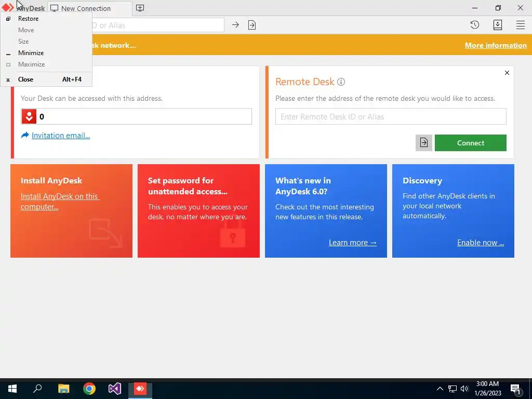This screenshot has height=399, width=532.
Task: Click the AnyDesk logo icon in title bar
Action: click(7, 7)
